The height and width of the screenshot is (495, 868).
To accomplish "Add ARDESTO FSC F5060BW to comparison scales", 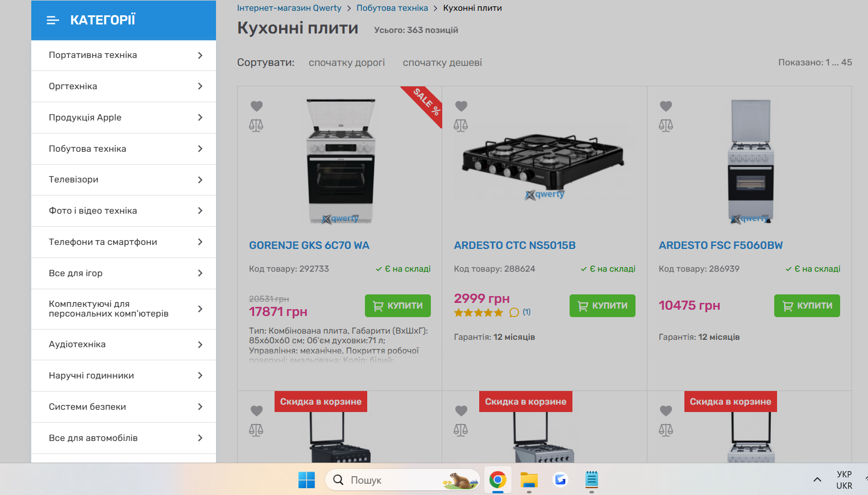I will pos(666,125).
